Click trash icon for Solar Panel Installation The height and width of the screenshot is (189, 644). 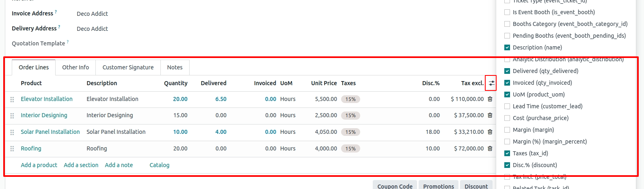click(x=490, y=132)
